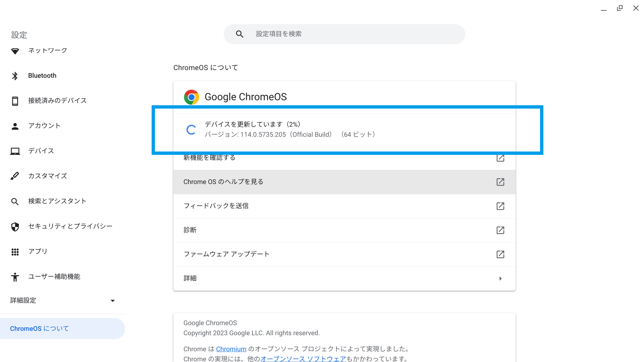Click the update progress spinner icon
The height and width of the screenshot is (362, 644).
tap(191, 130)
